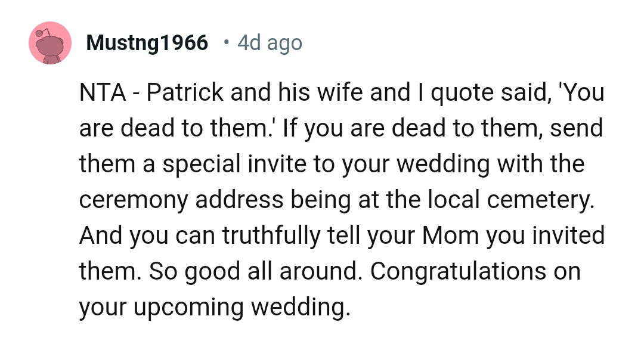
Task: Click the word "Mom" in the comment
Action: 450,236
